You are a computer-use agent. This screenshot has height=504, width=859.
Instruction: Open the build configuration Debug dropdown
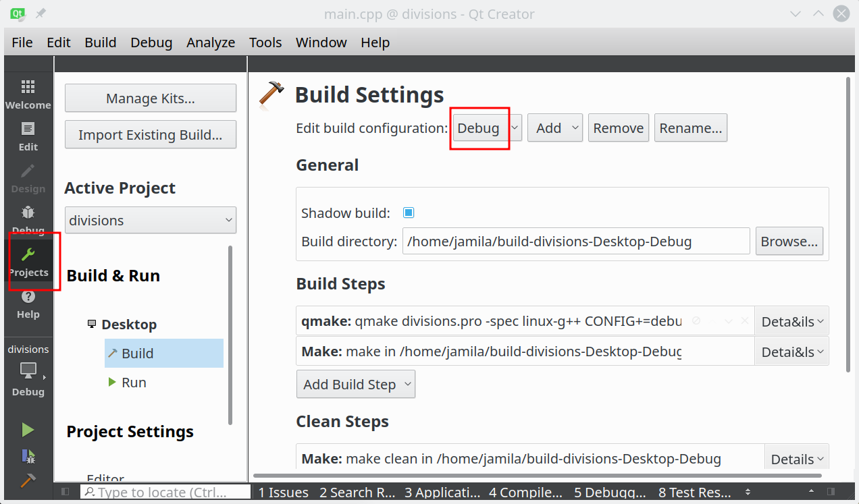[x=486, y=128]
